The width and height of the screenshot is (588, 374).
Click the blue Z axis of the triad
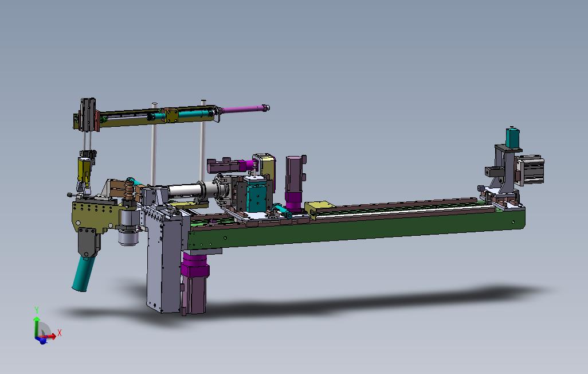coord(41,340)
